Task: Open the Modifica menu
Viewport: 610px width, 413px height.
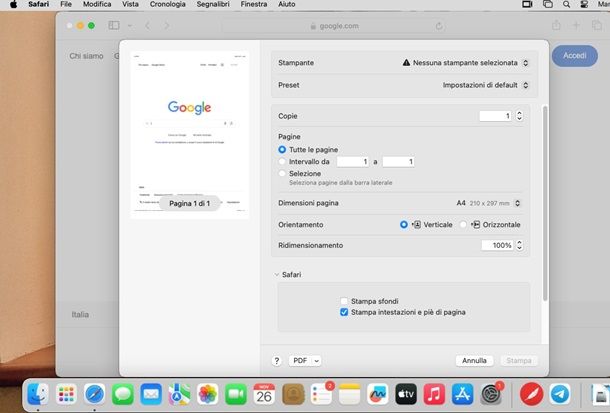Action: pos(97,4)
